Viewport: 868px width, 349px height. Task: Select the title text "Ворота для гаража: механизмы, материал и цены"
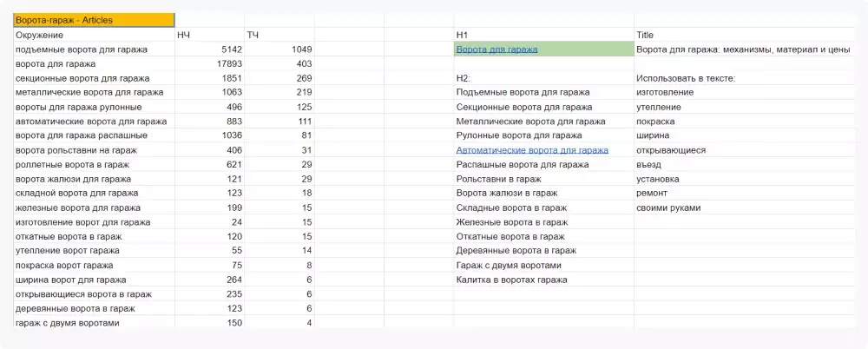pyautogui.click(x=742, y=49)
